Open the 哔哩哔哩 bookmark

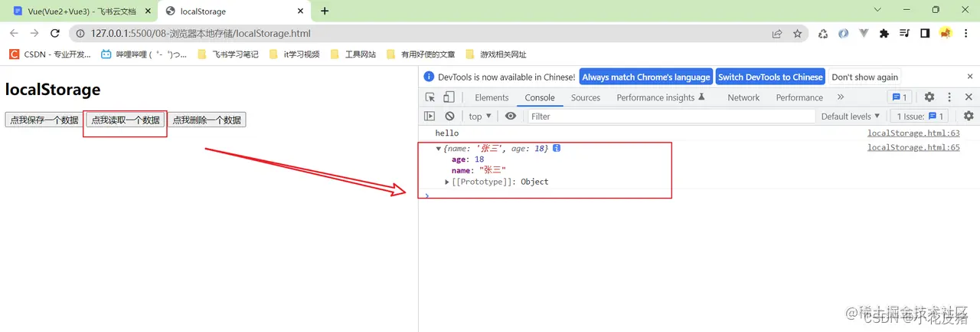tap(144, 54)
